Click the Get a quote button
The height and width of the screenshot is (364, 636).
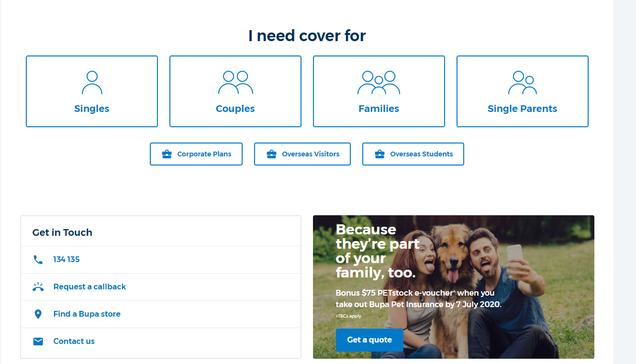pos(369,340)
